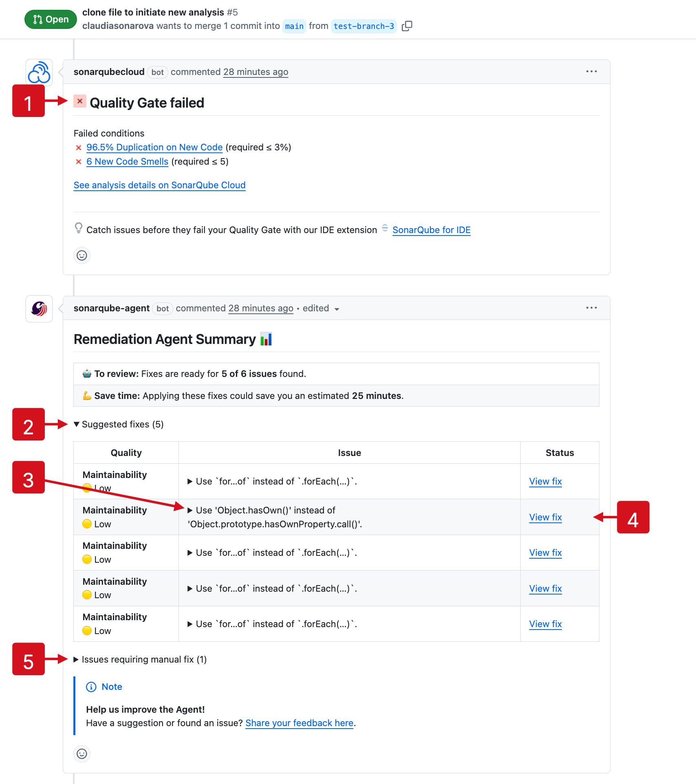The width and height of the screenshot is (696, 784).
Task: Click Share your feedback here
Action: click(x=299, y=723)
